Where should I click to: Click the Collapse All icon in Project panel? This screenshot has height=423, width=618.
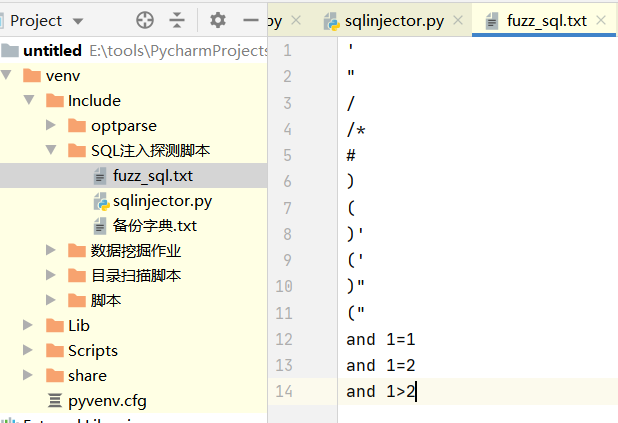177,20
